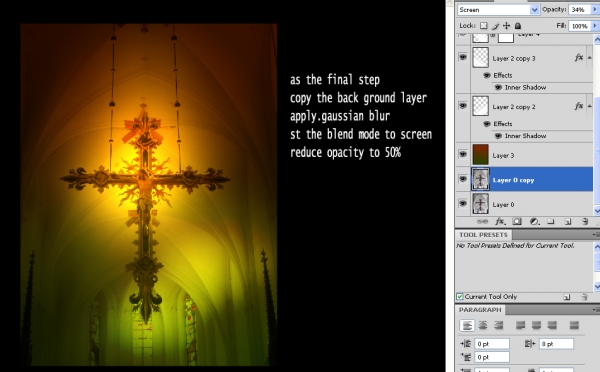Select Layer 2 copy 2 thumbnail
The image size is (600, 372).
[x=481, y=106]
